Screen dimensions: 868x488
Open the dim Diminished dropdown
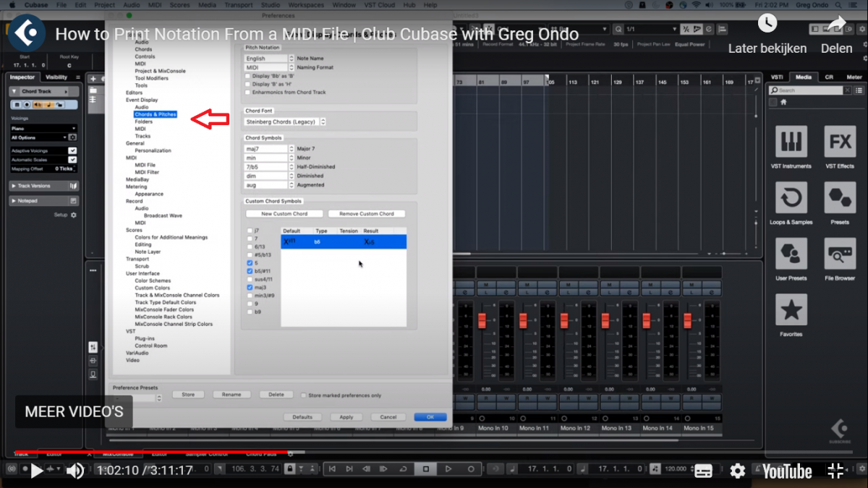[x=268, y=176]
